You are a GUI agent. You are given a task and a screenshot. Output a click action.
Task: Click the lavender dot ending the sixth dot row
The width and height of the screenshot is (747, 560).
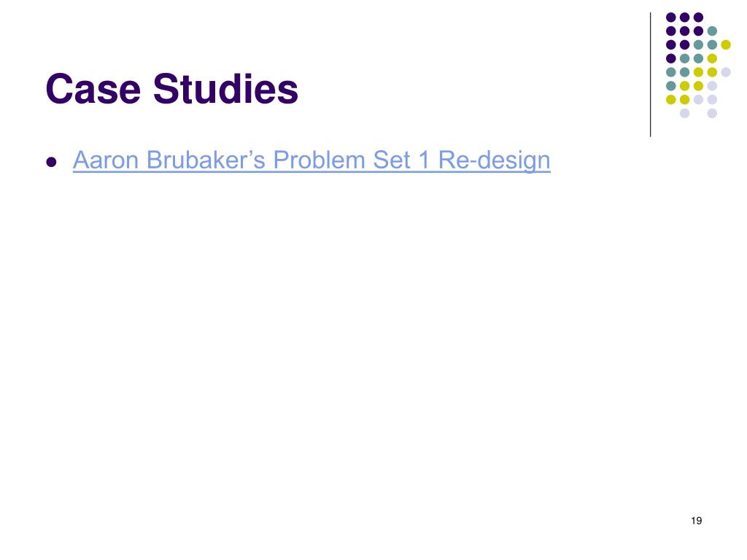coord(712,86)
